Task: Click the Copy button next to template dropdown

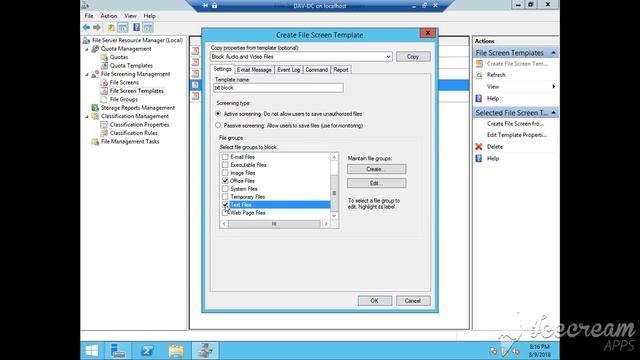Action: (413, 57)
